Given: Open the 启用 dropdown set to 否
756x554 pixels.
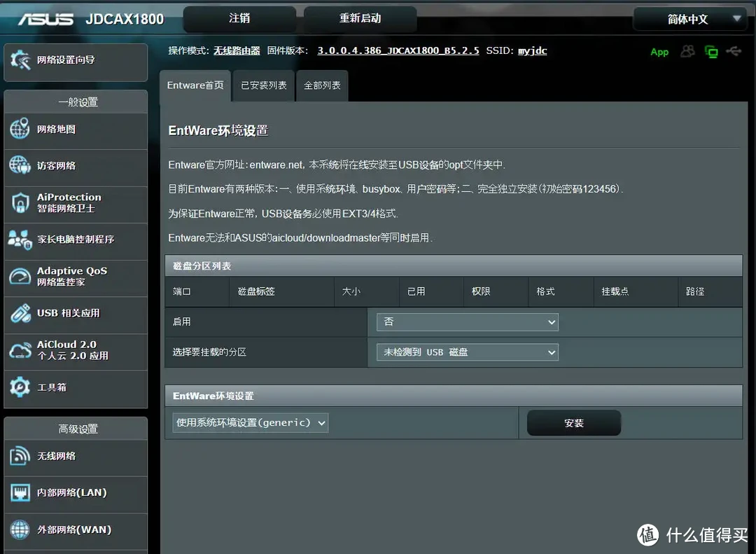Looking at the screenshot, I should point(467,322).
